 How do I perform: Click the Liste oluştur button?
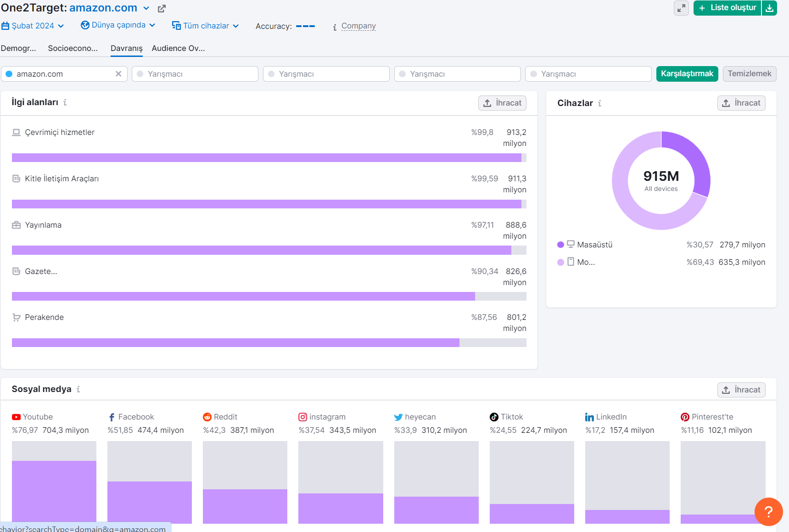point(727,8)
